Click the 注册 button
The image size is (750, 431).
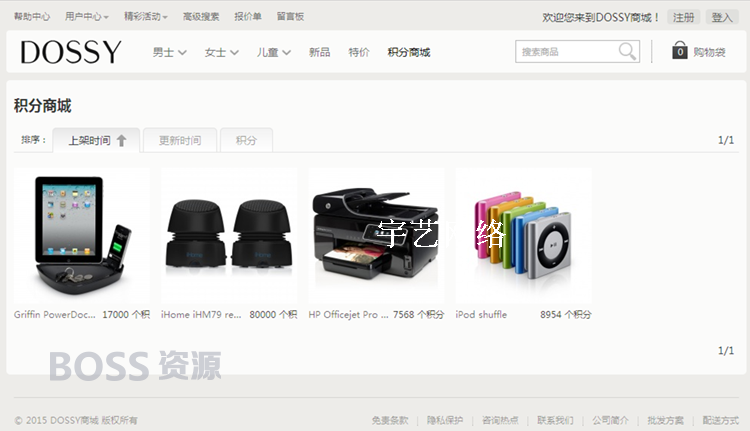tap(684, 18)
